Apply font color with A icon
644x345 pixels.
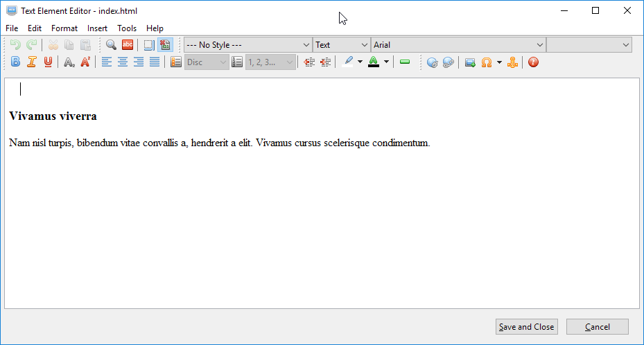click(x=374, y=62)
